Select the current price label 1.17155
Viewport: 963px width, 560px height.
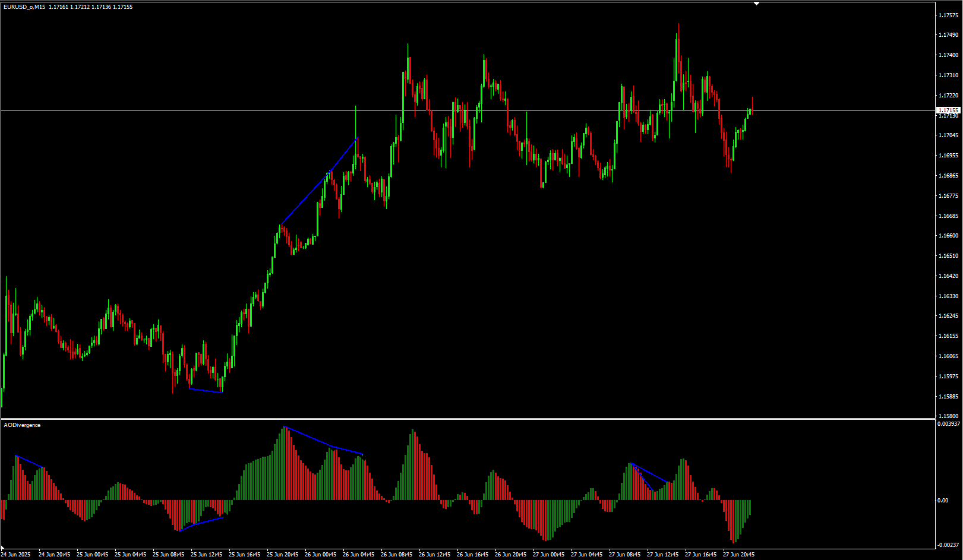tap(948, 110)
